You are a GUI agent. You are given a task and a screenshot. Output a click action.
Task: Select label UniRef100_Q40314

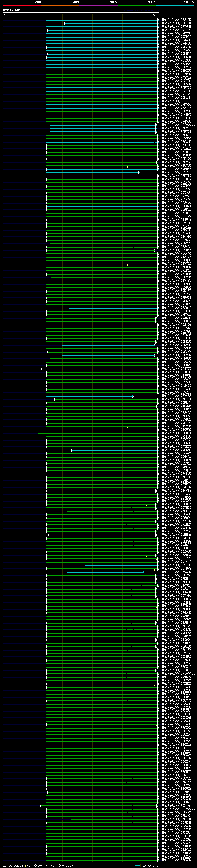[176, 586]
